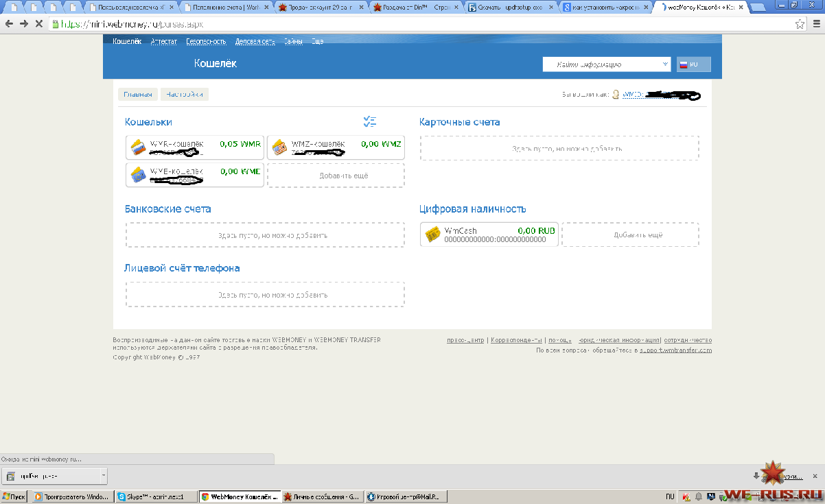Viewport: 825px width, 504px height.
Task: Click the WmCash yellow ticket icon
Action: pyautogui.click(x=432, y=234)
